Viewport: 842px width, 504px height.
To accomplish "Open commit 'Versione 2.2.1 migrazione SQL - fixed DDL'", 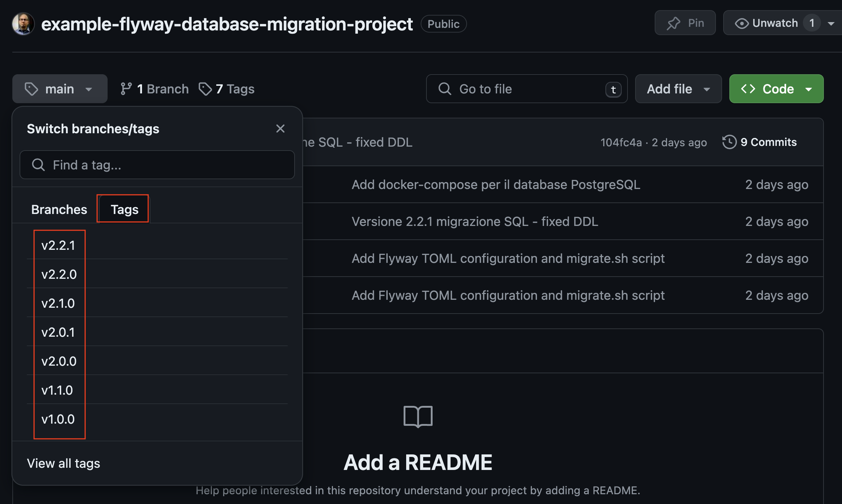I will (x=475, y=221).
